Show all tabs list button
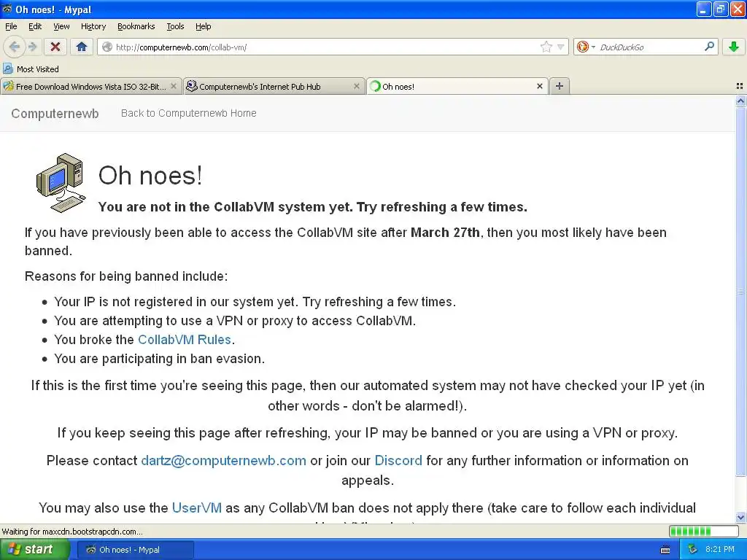The height and width of the screenshot is (560, 747). click(x=740, y=86)
